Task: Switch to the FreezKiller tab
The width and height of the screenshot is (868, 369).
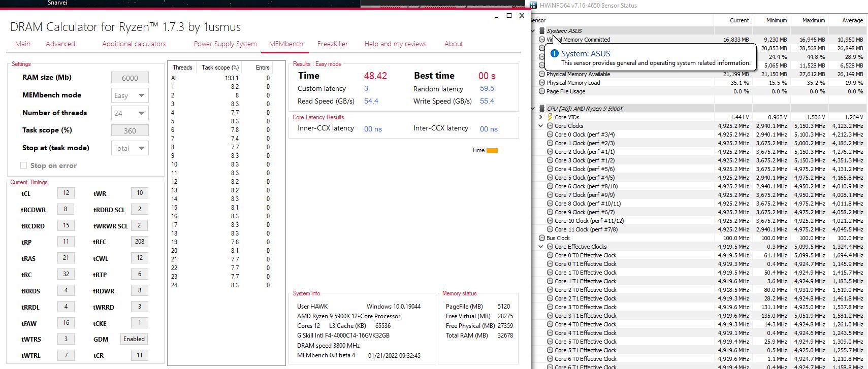Action: [332, 44]
